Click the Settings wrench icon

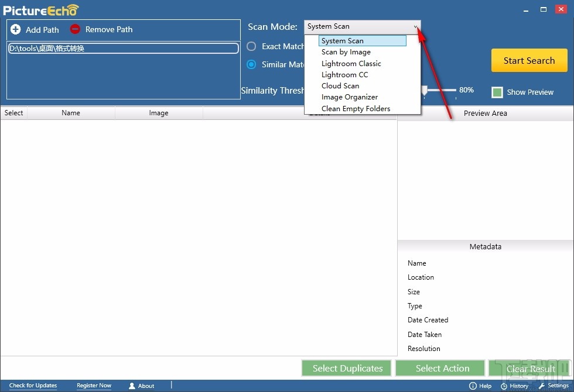click(x=541, y=386)
